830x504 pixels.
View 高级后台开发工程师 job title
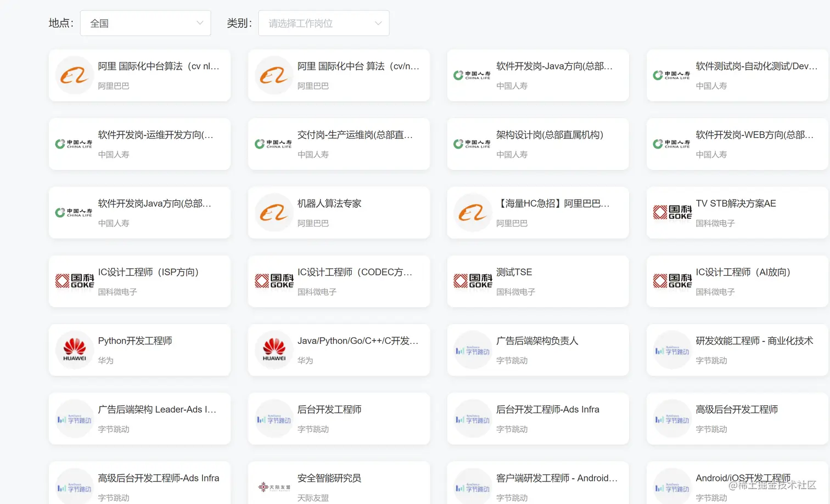(x=737, y=410)
